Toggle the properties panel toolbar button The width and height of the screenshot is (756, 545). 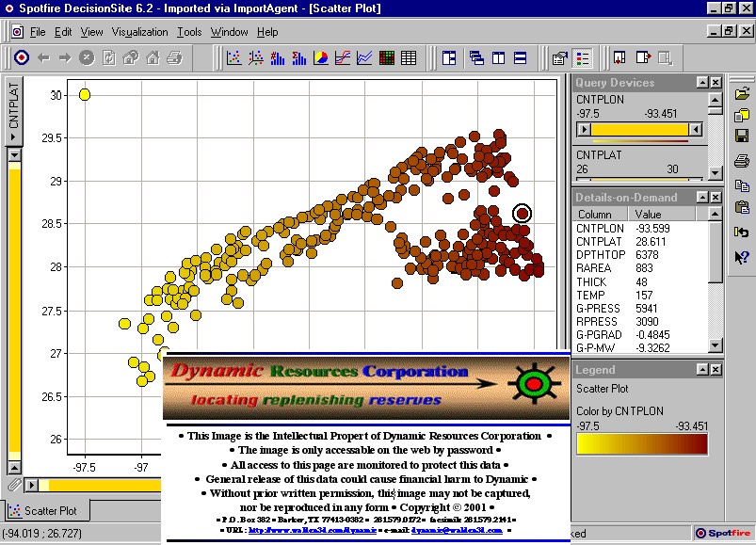(560, 58)
